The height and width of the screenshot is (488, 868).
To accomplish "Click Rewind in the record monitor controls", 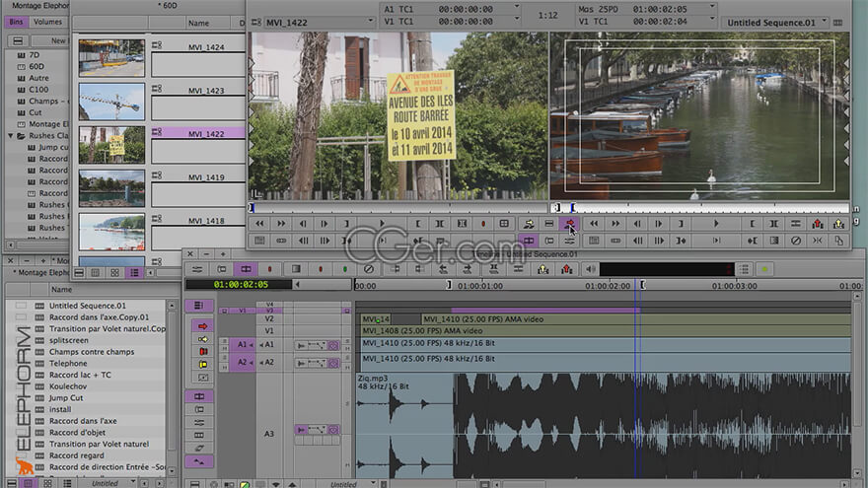I will click(x=594, y=224).
